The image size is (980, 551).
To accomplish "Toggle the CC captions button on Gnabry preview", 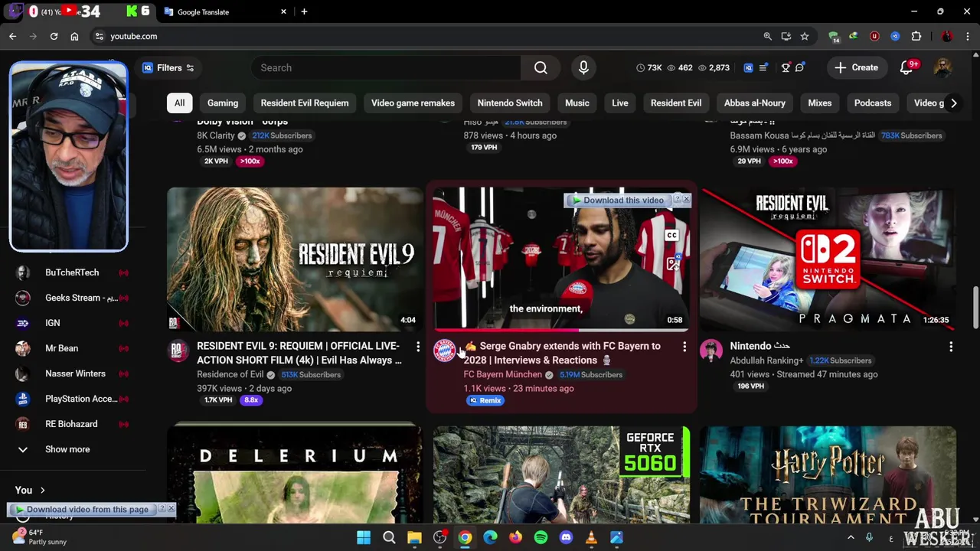I will (671, 236).
